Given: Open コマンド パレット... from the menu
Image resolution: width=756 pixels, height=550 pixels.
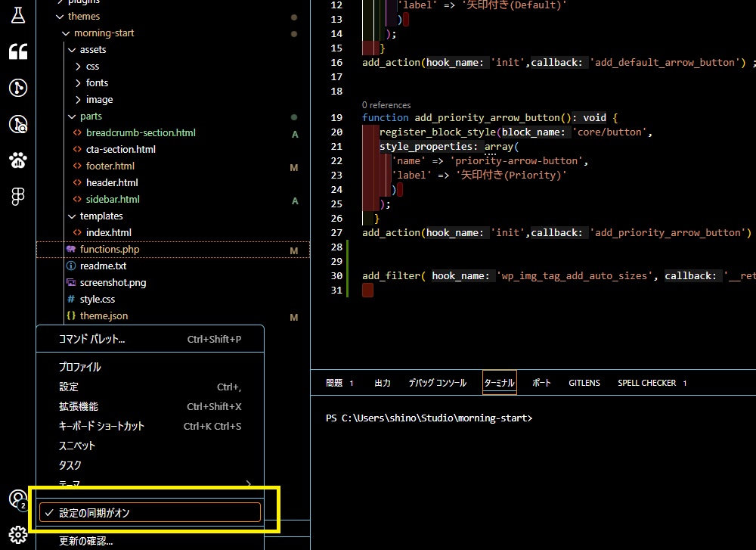Looking at the screenshot, I should [150, 339].
